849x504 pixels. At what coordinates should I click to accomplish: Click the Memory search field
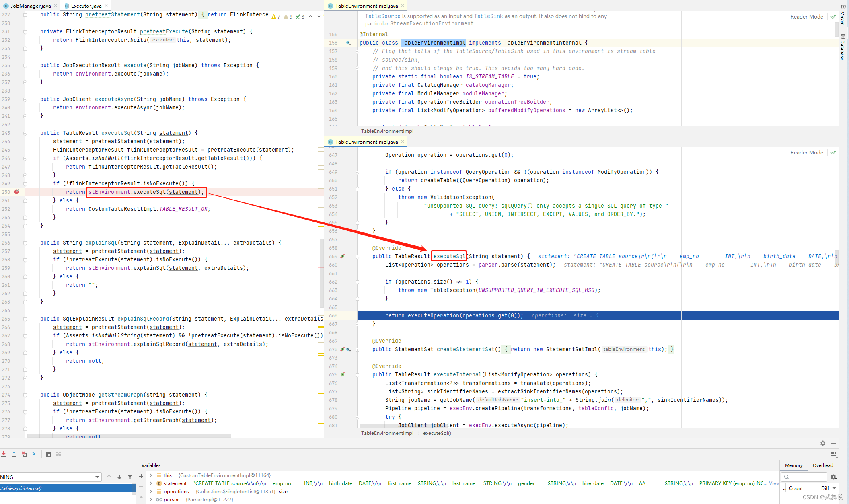[804, 477]
